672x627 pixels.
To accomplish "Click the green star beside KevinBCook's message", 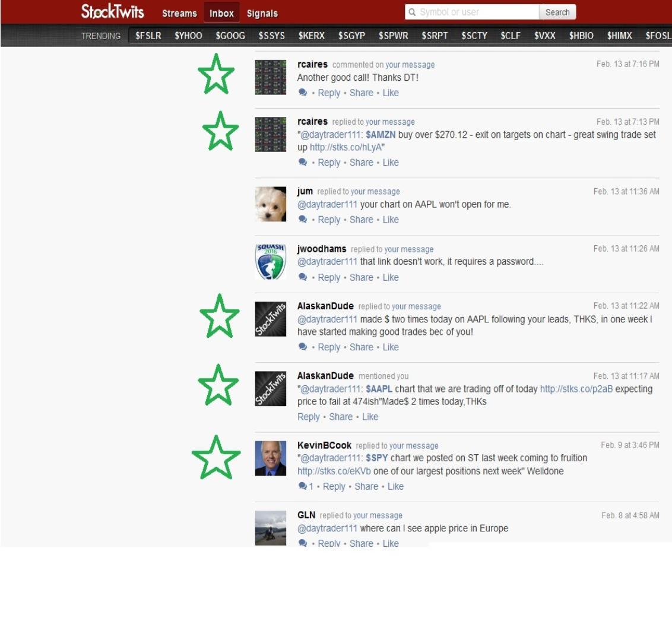I will tap(216, 457).
